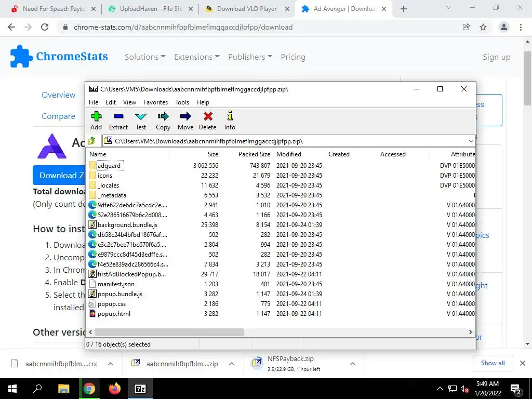
Task: Open the 7-Zip File menu
Action: [x=94, y=102]
